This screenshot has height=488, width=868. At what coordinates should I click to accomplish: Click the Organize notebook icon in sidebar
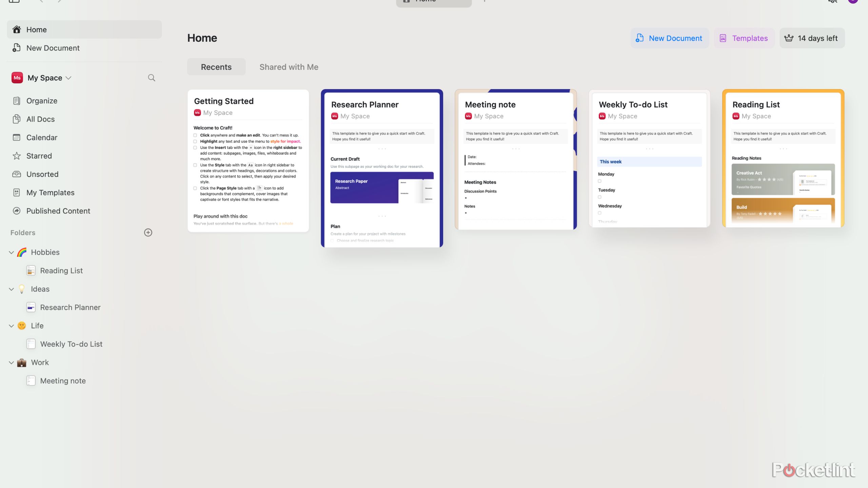pos(17,101)
